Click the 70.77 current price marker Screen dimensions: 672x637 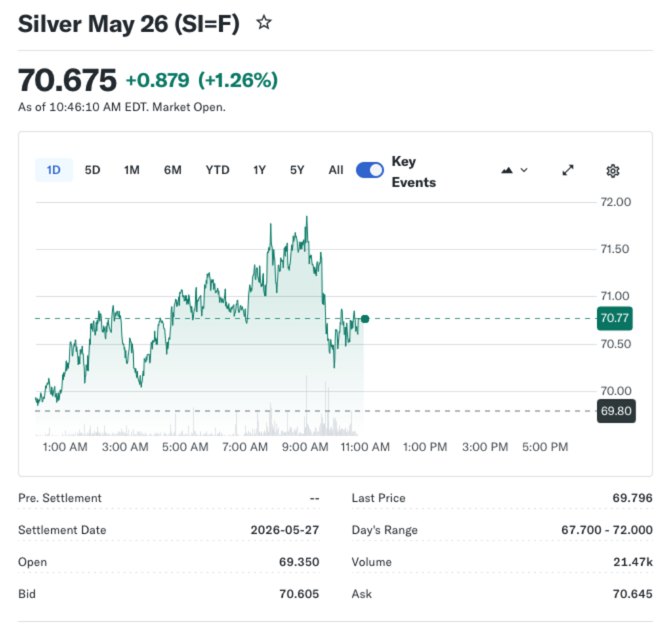[616, 318]
